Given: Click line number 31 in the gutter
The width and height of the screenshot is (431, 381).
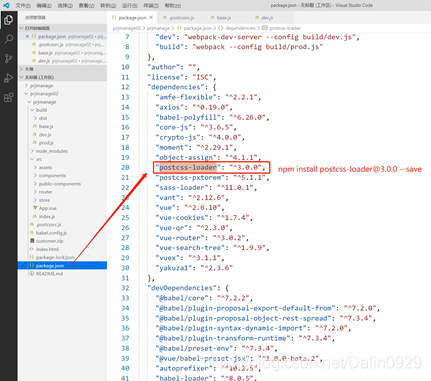Looking at the screenshot, I should 125,278.
